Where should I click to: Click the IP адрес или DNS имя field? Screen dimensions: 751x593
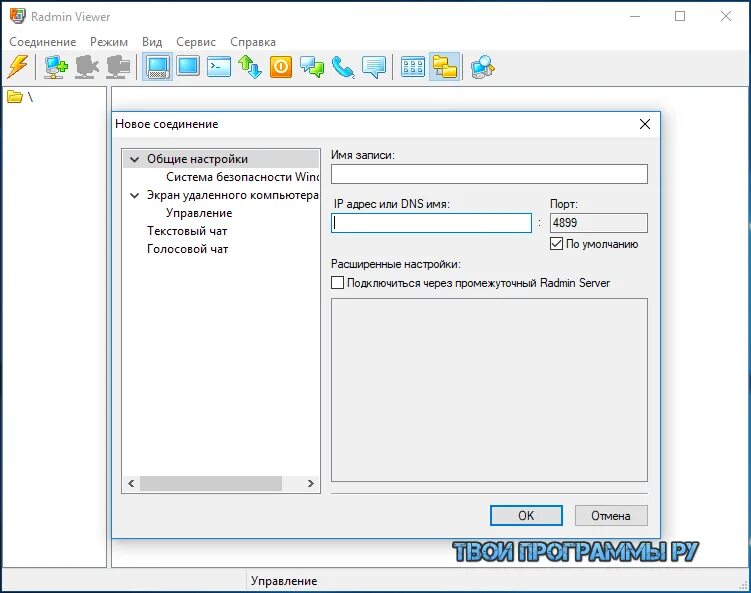tap(431, 223)
